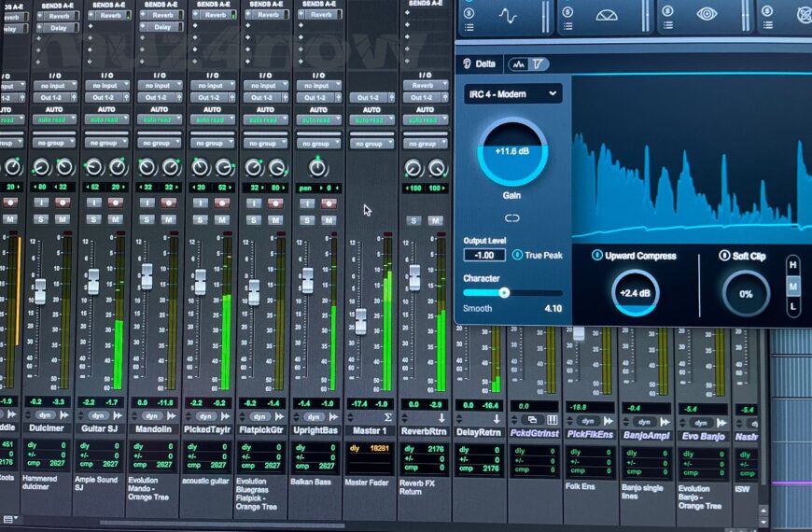812x532 pixels.
Task: Disable the Soft Clip power button
Action: click(x=723, y=256)
